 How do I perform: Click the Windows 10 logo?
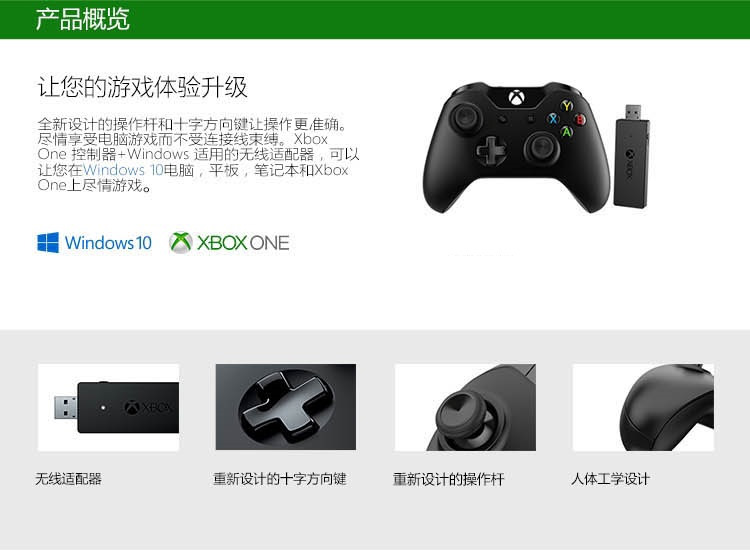(x=95, y=242)
